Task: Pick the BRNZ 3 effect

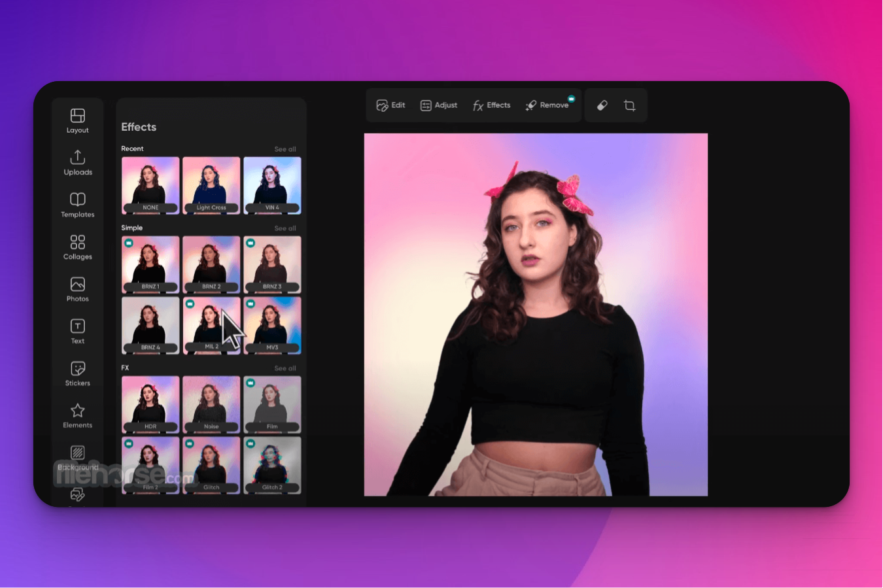Action: click(x=272, y=265)
